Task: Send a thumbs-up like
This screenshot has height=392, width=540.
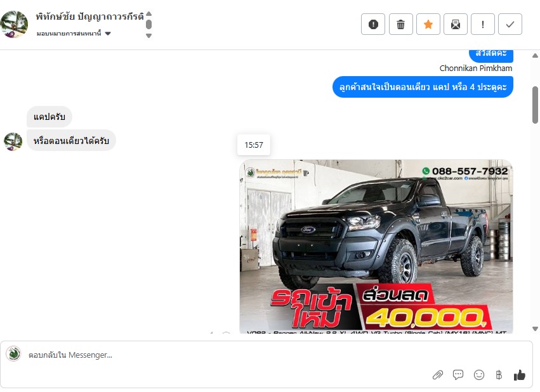Action: point(519,375)
